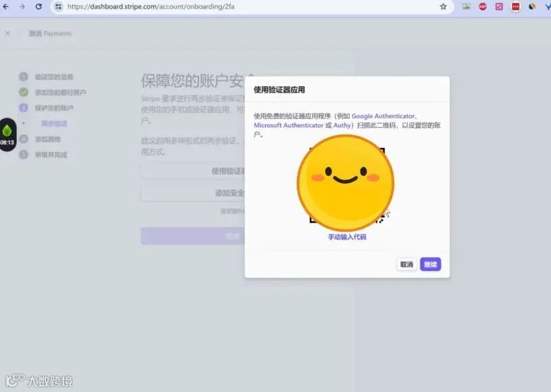Select the 验证您的业务 step icon

[x=25, y=76]
